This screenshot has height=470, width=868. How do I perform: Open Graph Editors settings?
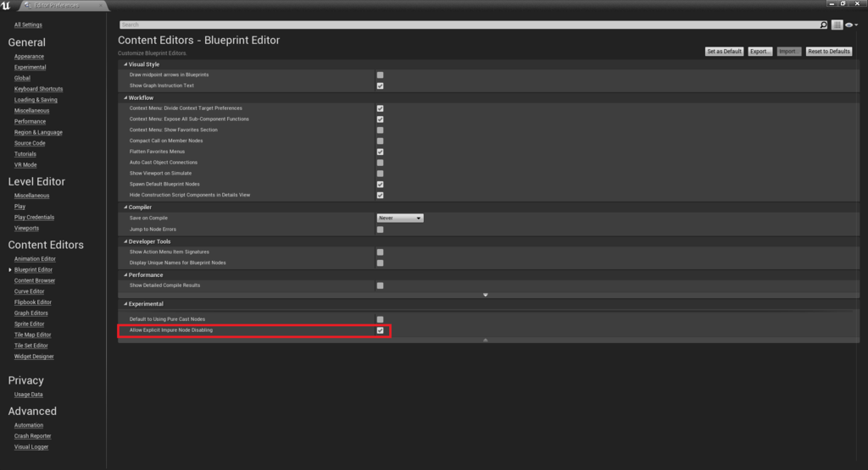tap(31, 313)
